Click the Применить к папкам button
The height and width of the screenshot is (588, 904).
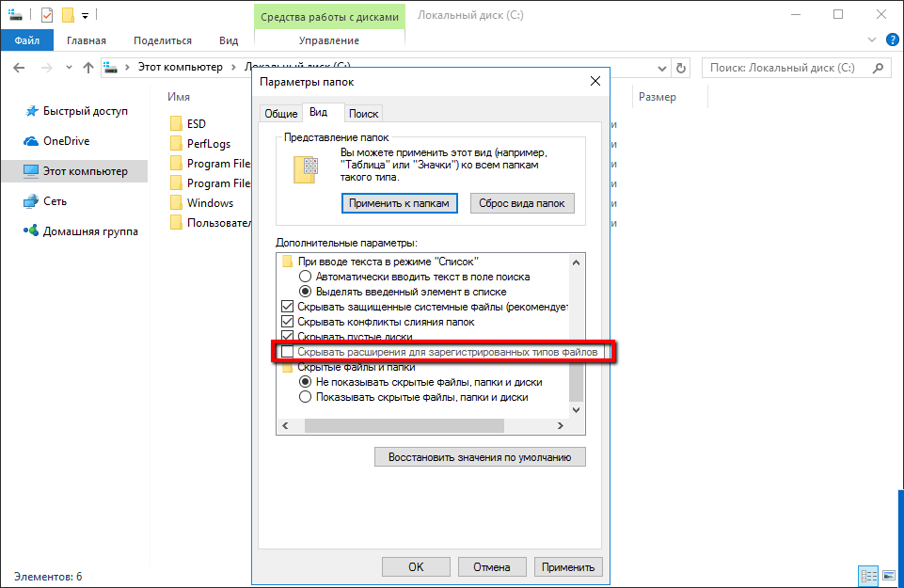tap(399, 203)
